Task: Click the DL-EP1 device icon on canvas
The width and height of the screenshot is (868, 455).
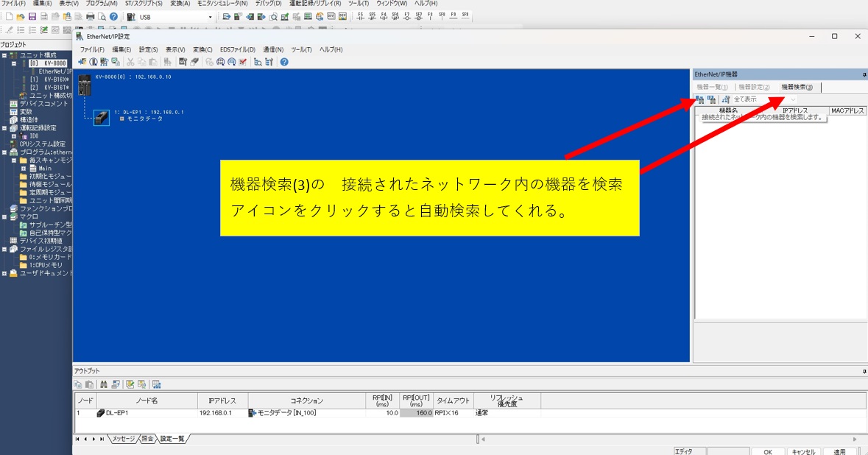Action: (x=102, y=117)
